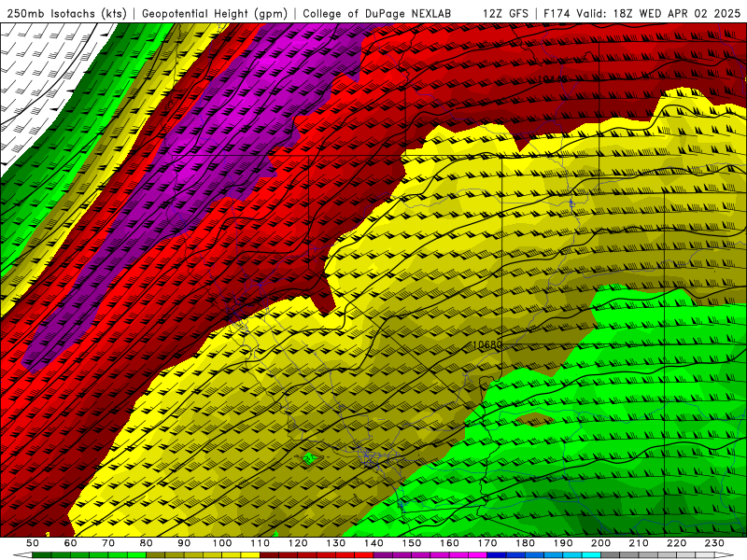Click the "12Z GFS" model run label

[x=505, y=13]
